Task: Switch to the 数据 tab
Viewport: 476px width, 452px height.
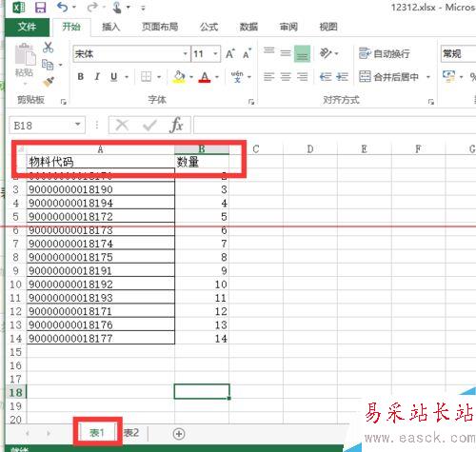Action: 248,27
